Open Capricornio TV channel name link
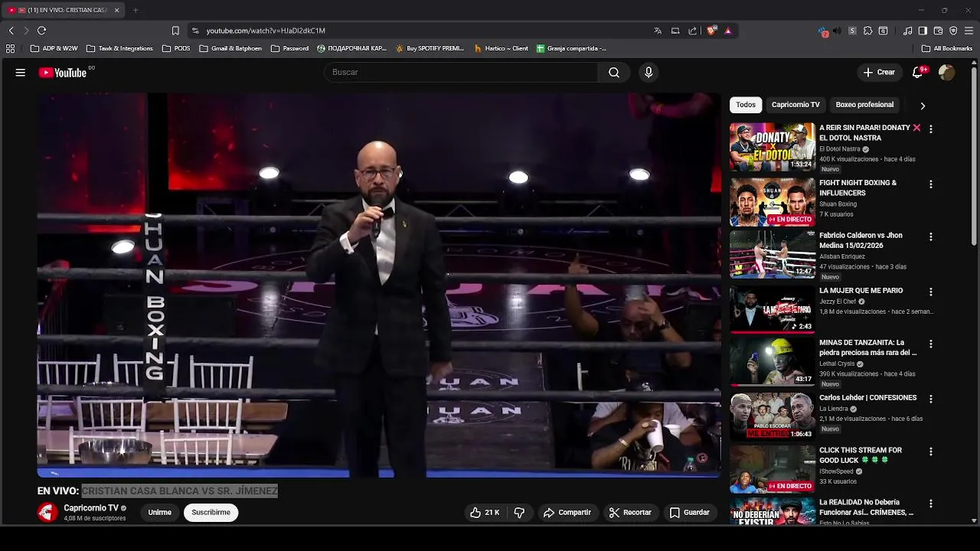This screenshot has height=551, width=980. point(91,508)
